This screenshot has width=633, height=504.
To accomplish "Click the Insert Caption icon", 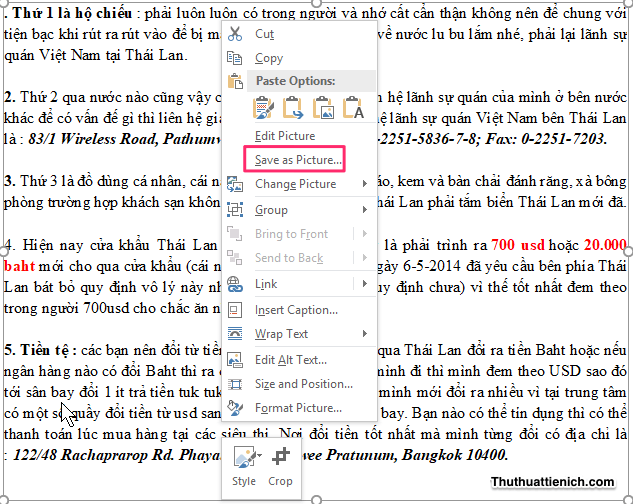I will (x=235, y=310).
